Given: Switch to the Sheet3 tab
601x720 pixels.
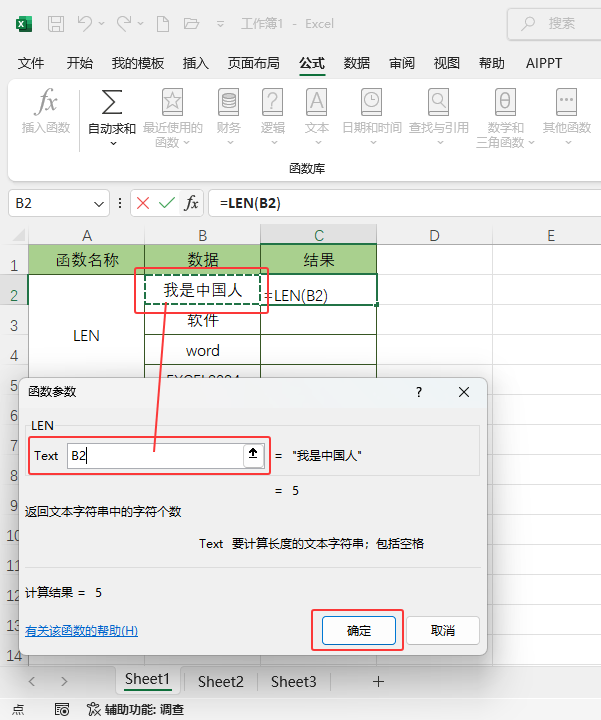Looking at the screenshot, I should pos(294,681).
